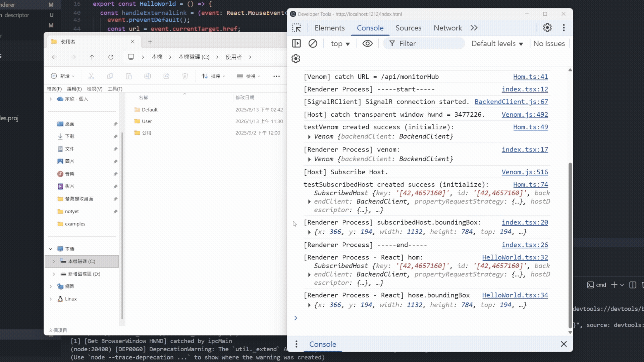Open DevTools three-dot customize menu
Image resolution: width=644 pixels, height=362 pixels.
563,28
